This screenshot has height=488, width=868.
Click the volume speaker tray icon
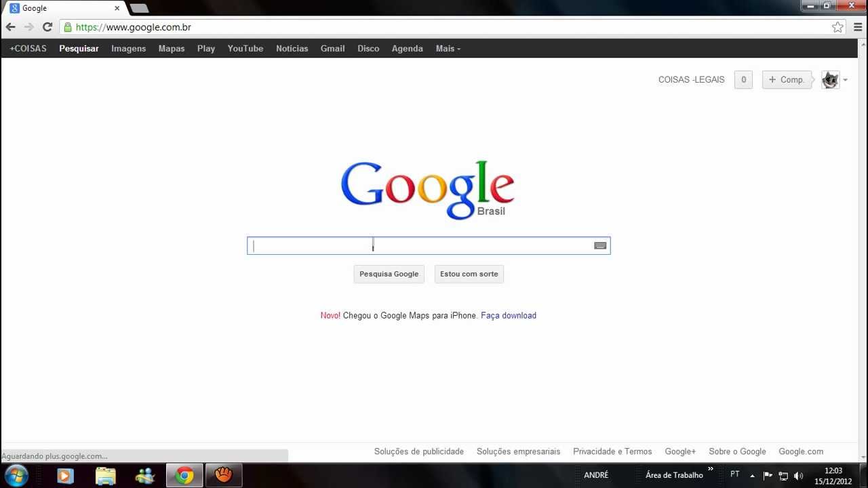tap(799, 476)
